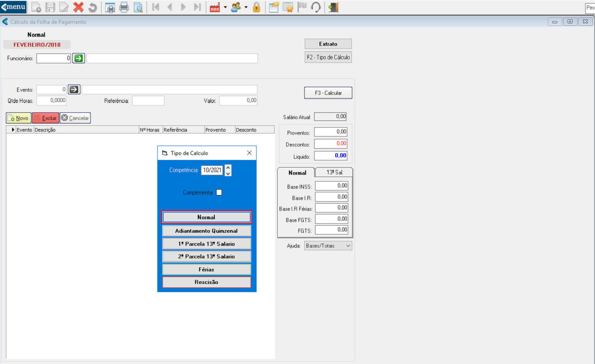
Task: Select the Férias calculation type
Action: (206, 270)
